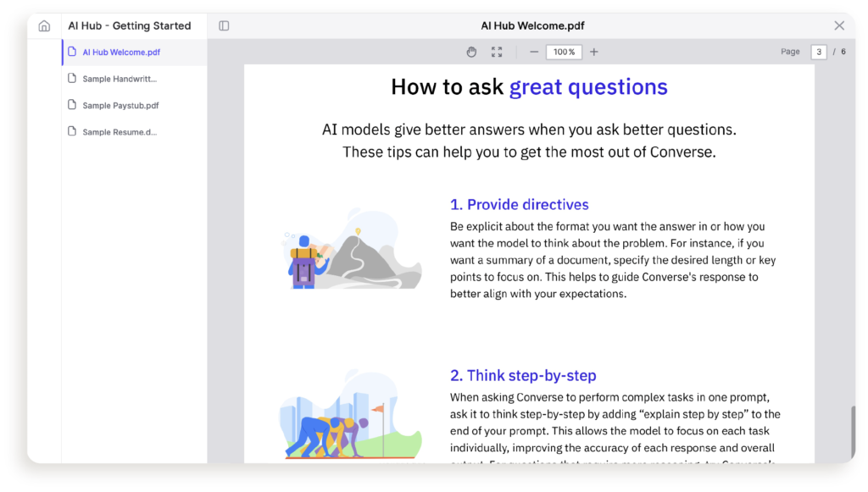The width and height of the screenshot is (868, 492).
Task: Open the Sample Handwritt... file
Action: (135, 79)
